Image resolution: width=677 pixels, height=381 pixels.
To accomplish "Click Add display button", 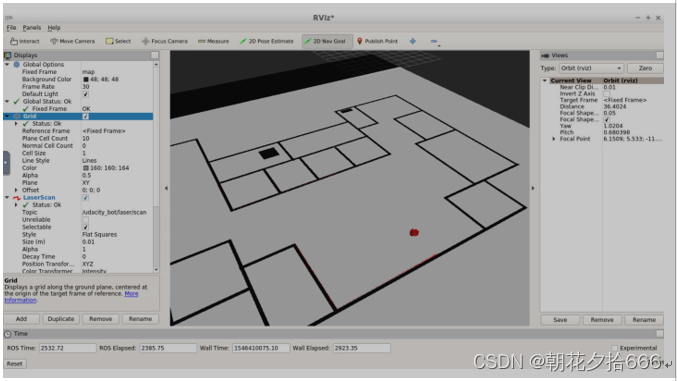I will pos(22,319).
